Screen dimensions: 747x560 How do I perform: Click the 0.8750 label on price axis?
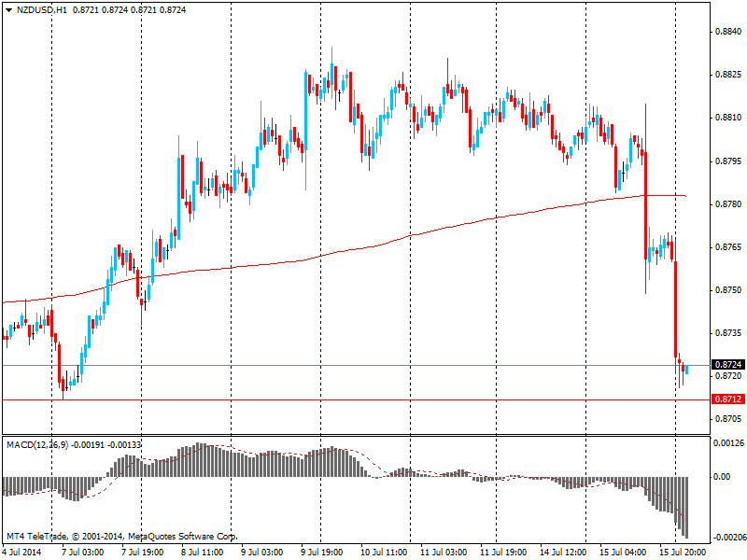tap(726, 290)
